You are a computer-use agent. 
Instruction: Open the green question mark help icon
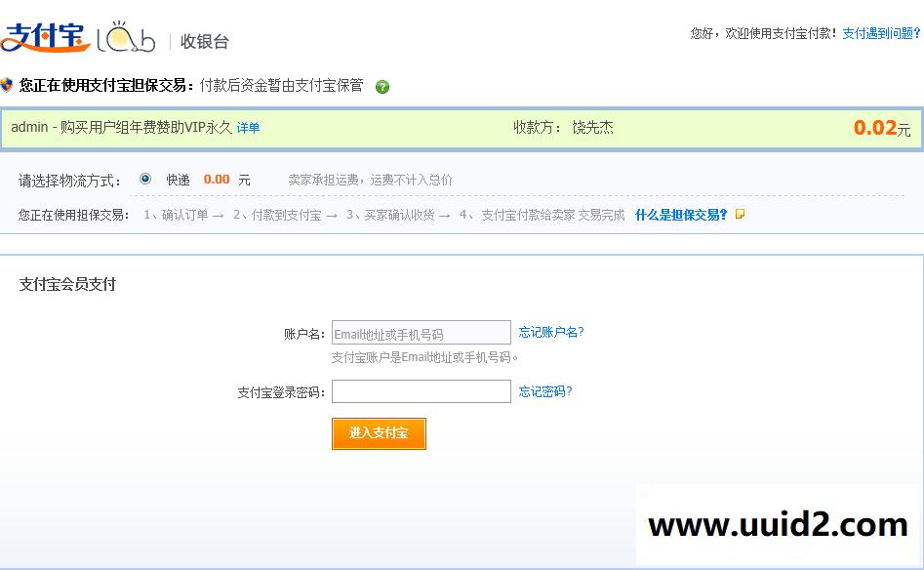click(x=382, y=86)
